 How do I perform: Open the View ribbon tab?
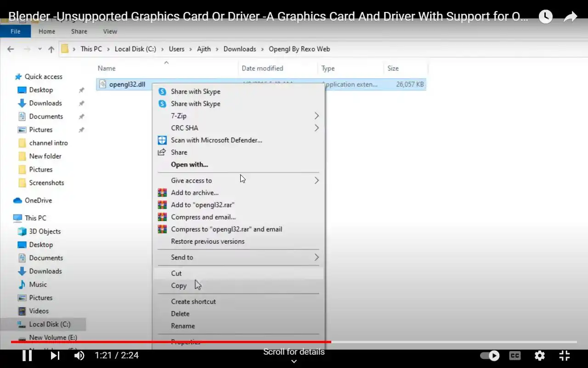110,31
